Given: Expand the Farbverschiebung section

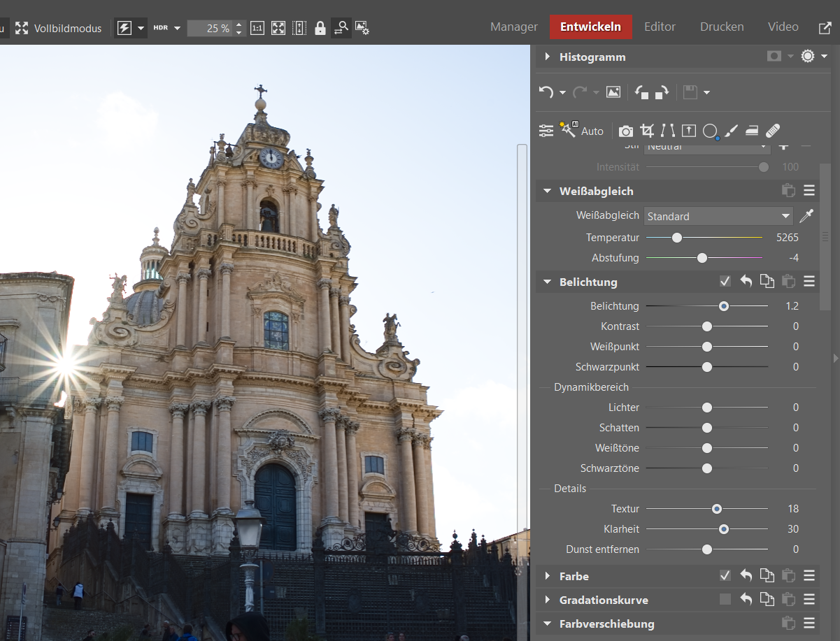Looking at the screenshot, I should [x=547, y=624].
